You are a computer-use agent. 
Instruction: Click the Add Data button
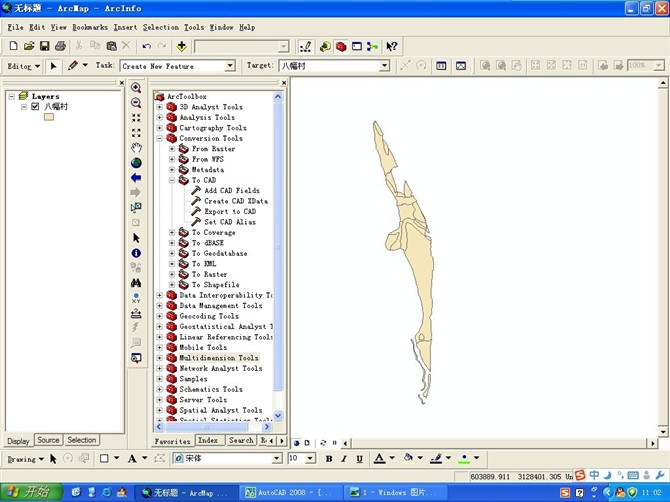(x=181, y=46)
